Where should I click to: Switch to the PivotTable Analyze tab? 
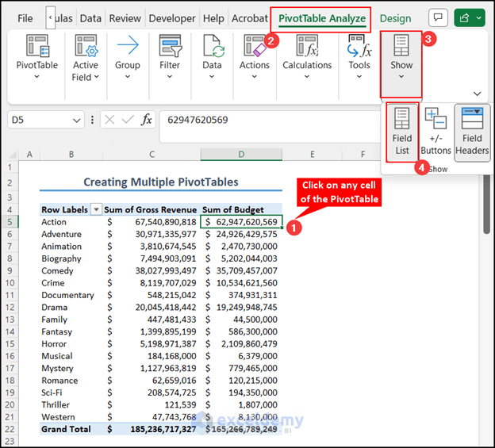(x=321, y=18)
